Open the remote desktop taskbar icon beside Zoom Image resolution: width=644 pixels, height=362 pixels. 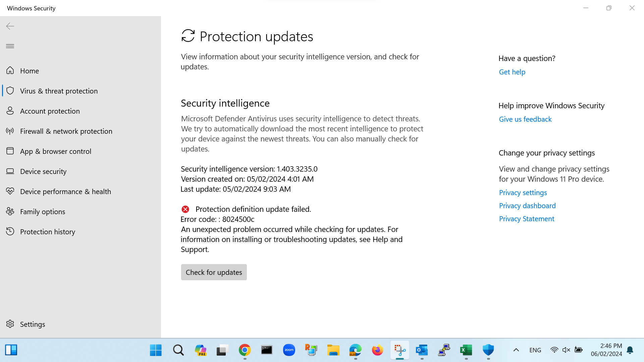311,350
